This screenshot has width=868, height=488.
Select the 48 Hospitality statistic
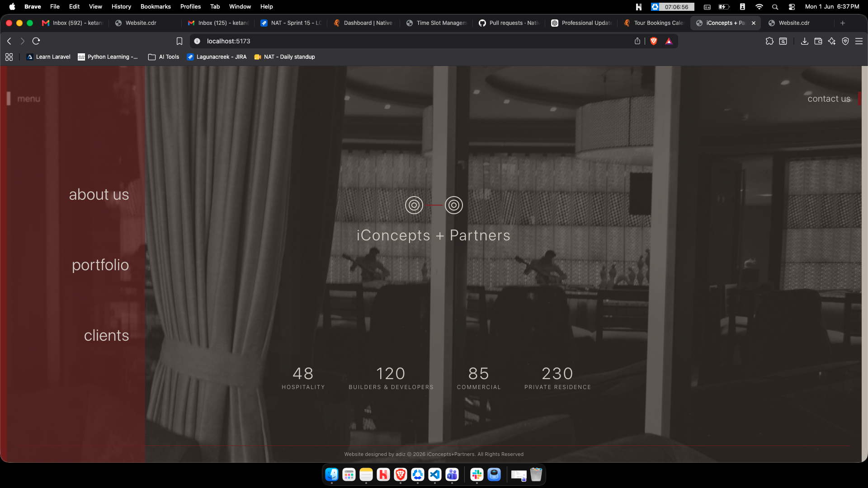(x=303, y=378)
